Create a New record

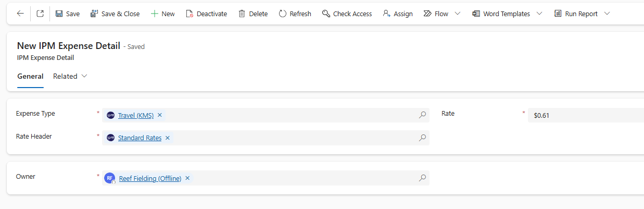point(162,14)
